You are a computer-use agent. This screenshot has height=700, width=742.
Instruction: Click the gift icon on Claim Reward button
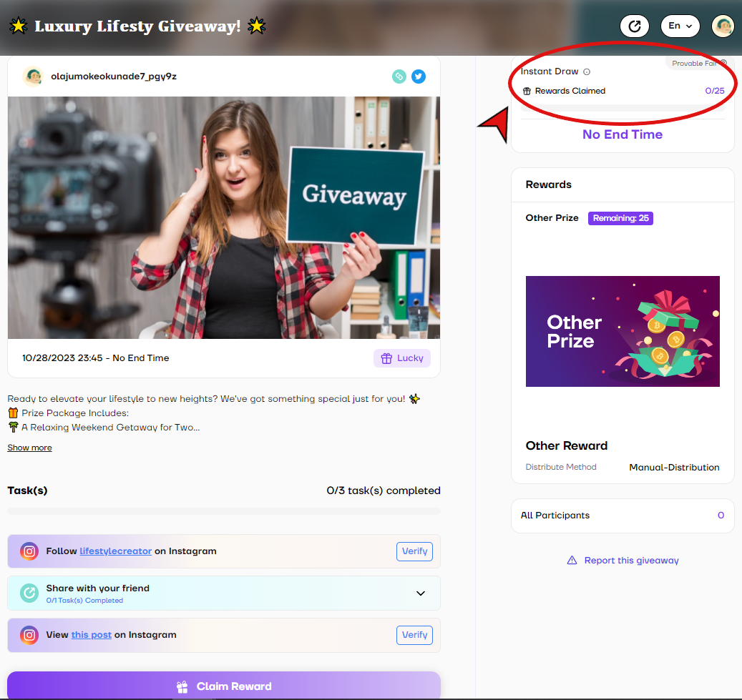(x=182, y=686)
